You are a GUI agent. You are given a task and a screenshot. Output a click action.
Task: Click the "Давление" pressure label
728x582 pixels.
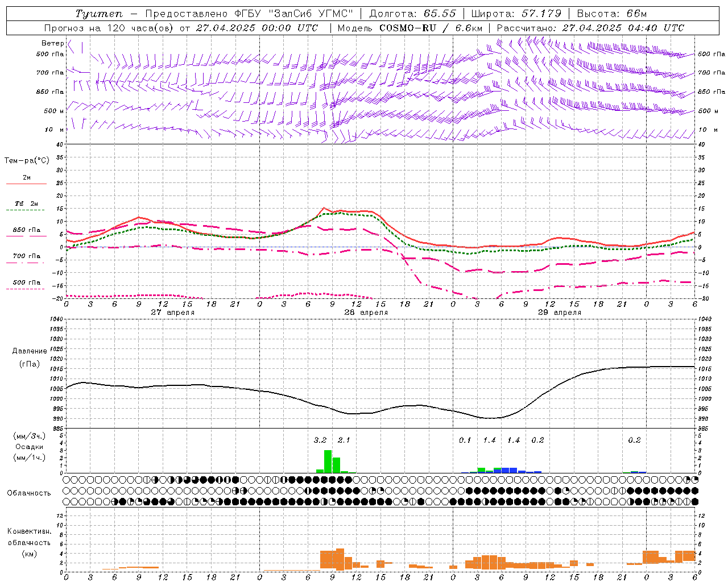[30, 351]
